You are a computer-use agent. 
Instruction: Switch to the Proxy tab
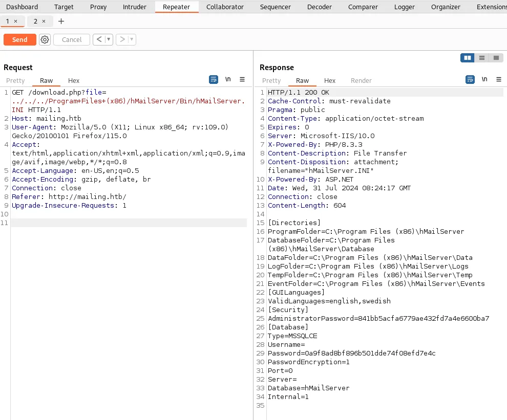pyautogui.click(x=98, y=7)
